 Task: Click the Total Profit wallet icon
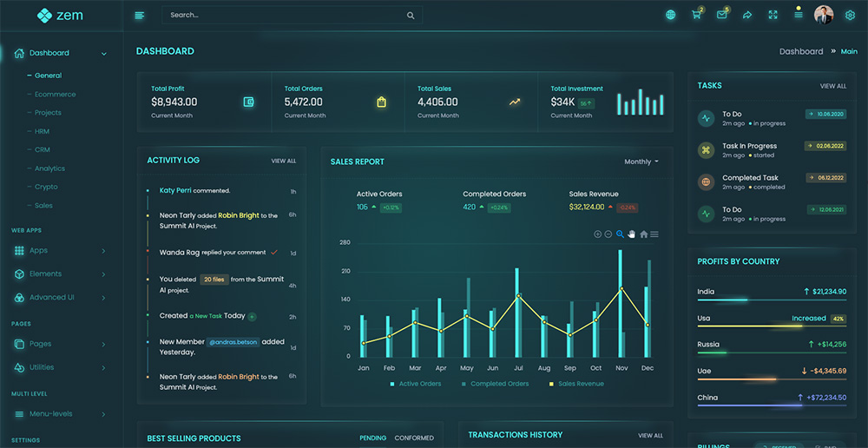click(x=249, y=102)
